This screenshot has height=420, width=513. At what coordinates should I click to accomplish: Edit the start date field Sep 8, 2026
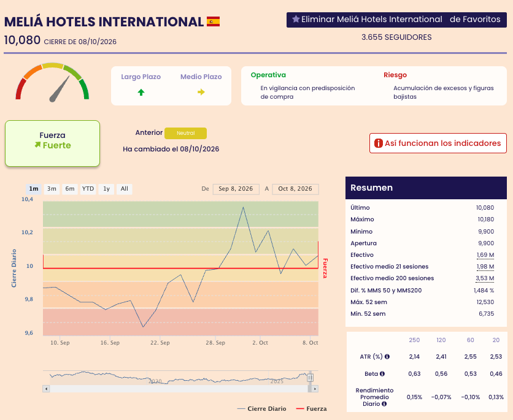tap(236, 189)
